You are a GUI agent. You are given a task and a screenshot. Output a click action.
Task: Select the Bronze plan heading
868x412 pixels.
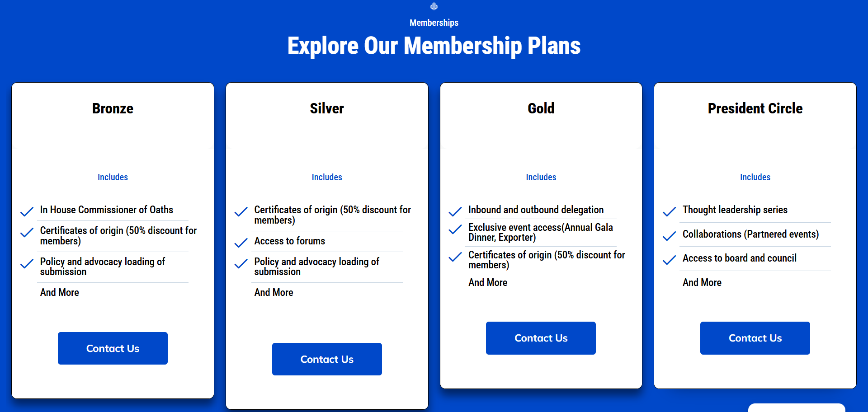click(113, 108)
